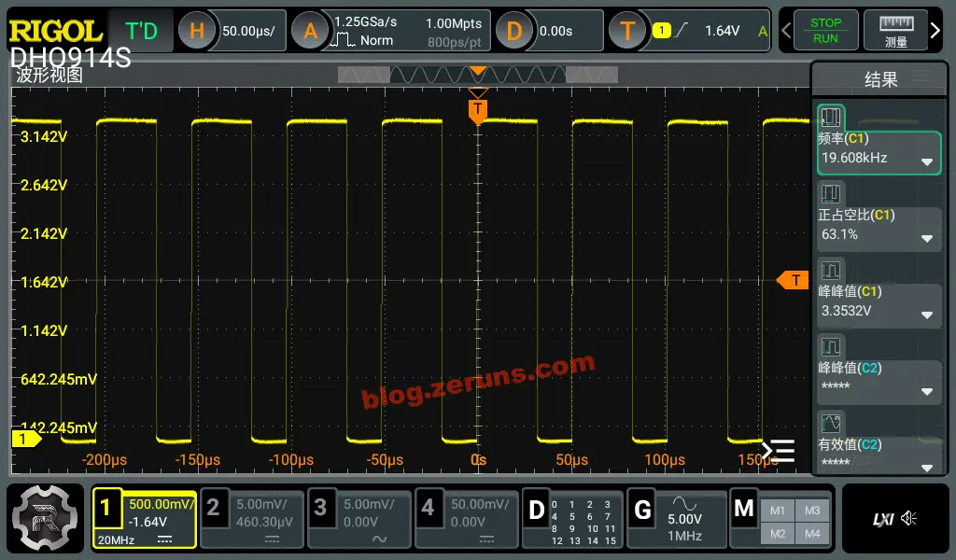Tap the generator 5.00V amplitude value
The width and height of the screenshot is (956, 560).
coord(684,519)
